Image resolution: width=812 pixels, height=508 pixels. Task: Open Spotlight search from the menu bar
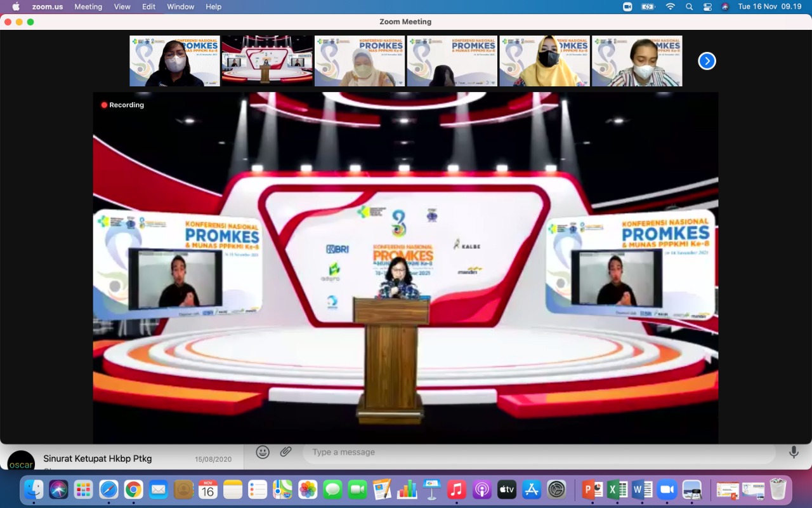[x=689, y=6]
